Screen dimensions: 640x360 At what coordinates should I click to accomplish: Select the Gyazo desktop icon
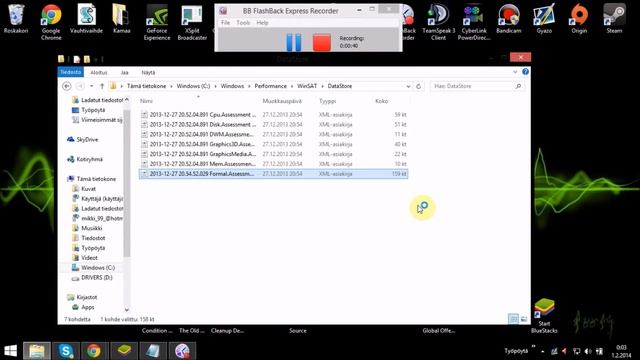544,19
